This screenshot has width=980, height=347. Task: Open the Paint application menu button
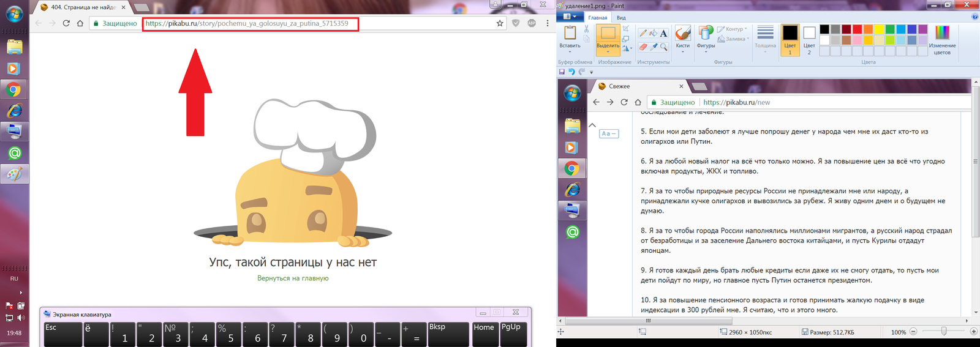[570, 17]
